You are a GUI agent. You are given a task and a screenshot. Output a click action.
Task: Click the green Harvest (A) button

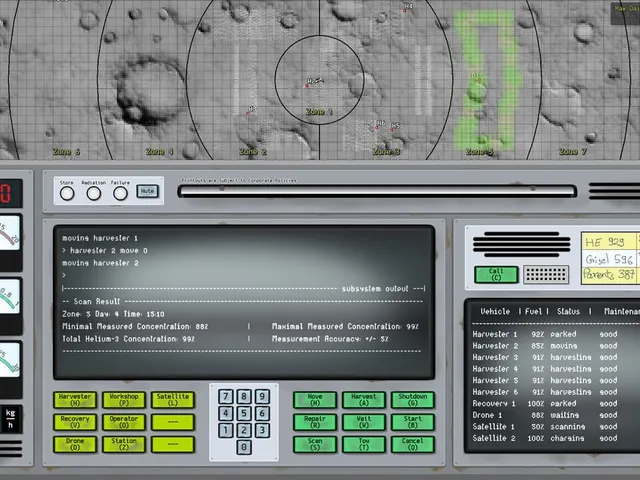tap(364, 400)
